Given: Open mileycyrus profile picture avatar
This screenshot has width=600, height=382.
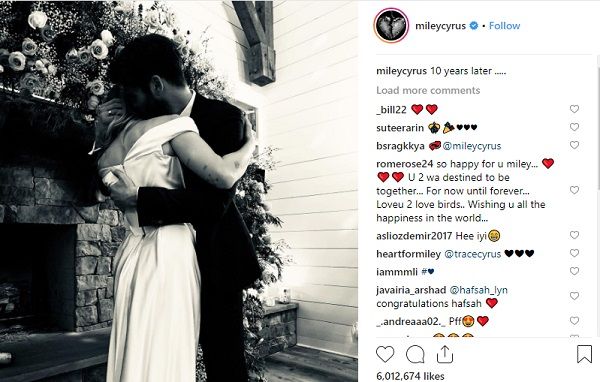Looking at the screenshot, I should pyautogui.click(x=391, y=26).
